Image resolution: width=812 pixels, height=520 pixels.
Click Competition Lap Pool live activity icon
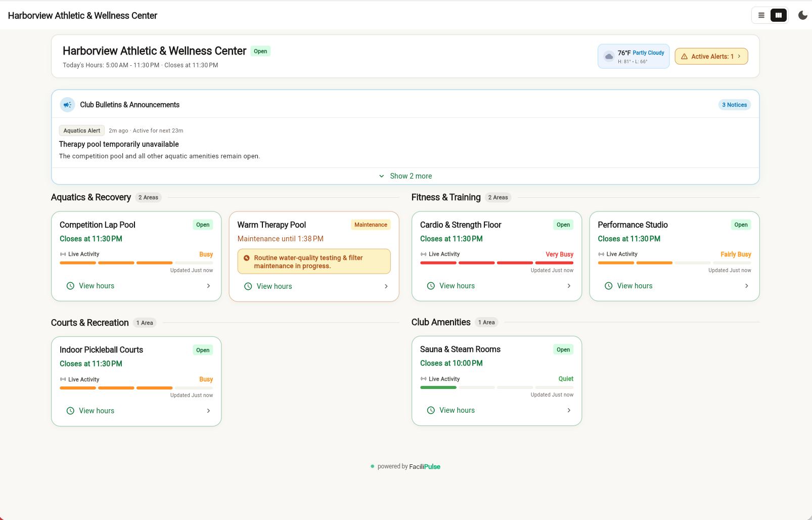click(x=63, y=254)
